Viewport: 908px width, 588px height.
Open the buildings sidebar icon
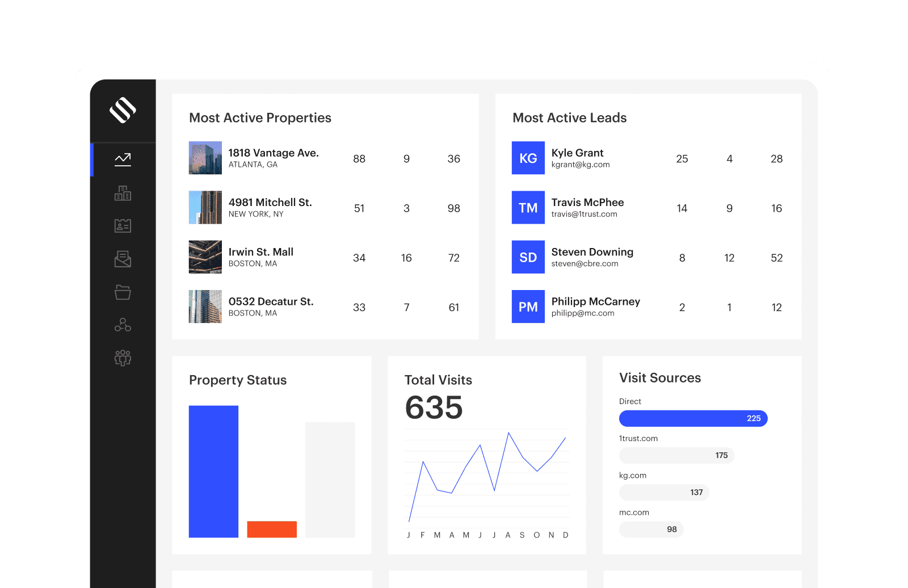point(123,193)
